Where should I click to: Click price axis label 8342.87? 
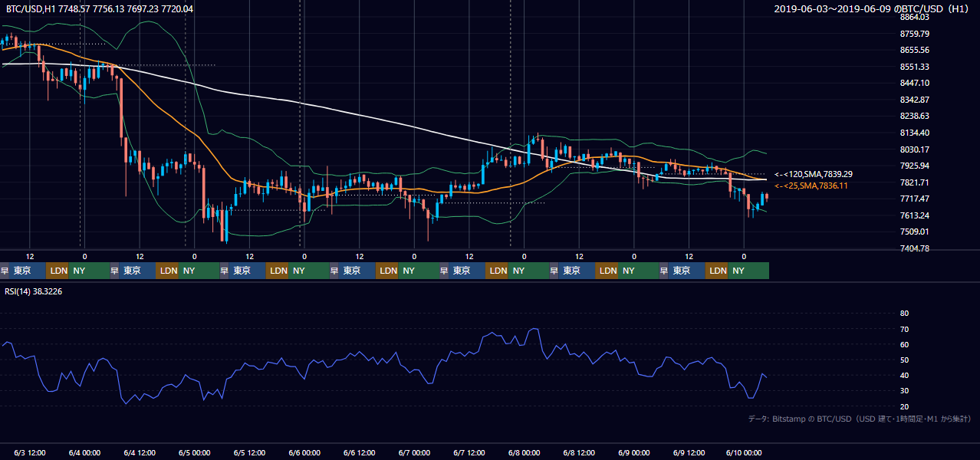[x=915, y=100]
